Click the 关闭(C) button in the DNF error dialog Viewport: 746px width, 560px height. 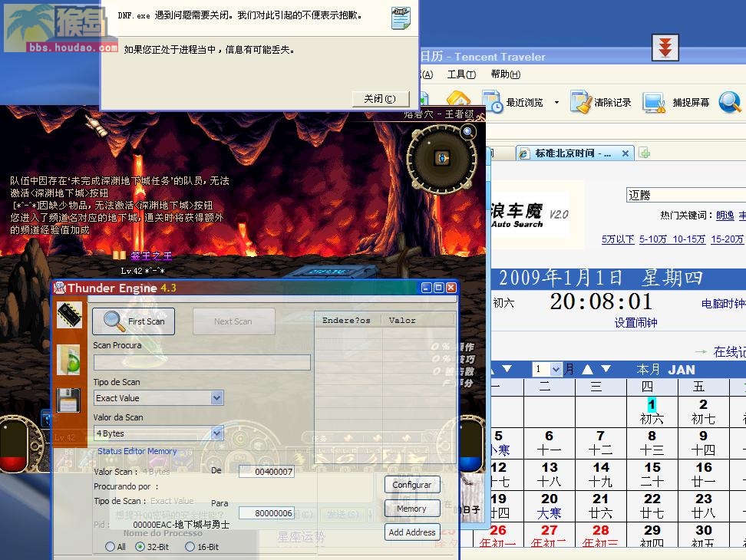[x=380, y=99]
